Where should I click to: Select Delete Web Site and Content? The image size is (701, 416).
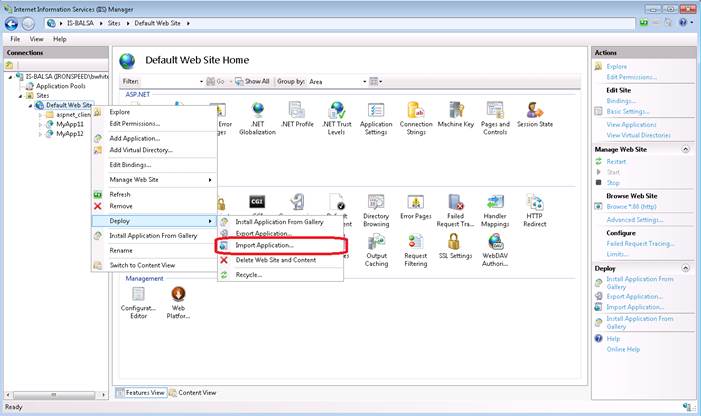(281, 260)
